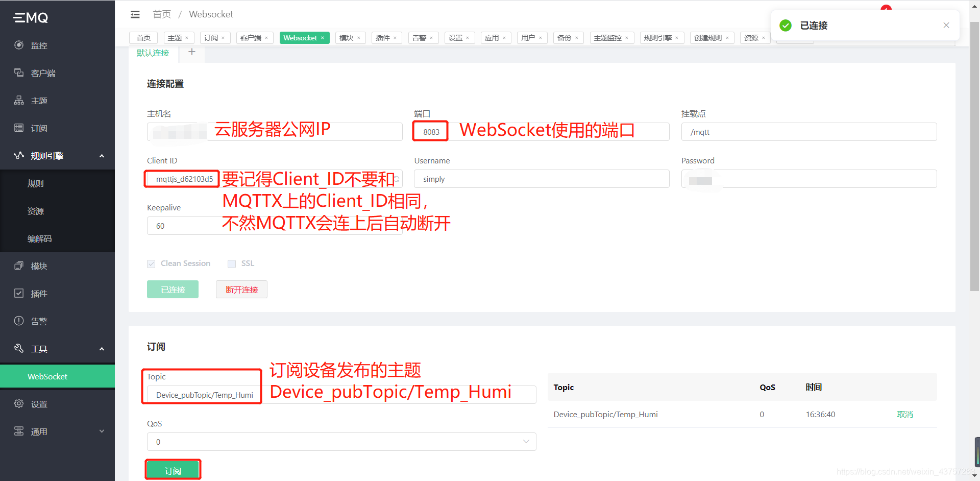
Task: Click the 挂载点 /mqtt input field
Action: click(809, 132)
